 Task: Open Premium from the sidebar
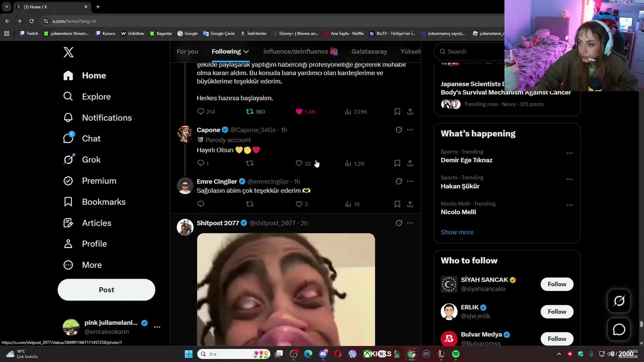[90, 181]
